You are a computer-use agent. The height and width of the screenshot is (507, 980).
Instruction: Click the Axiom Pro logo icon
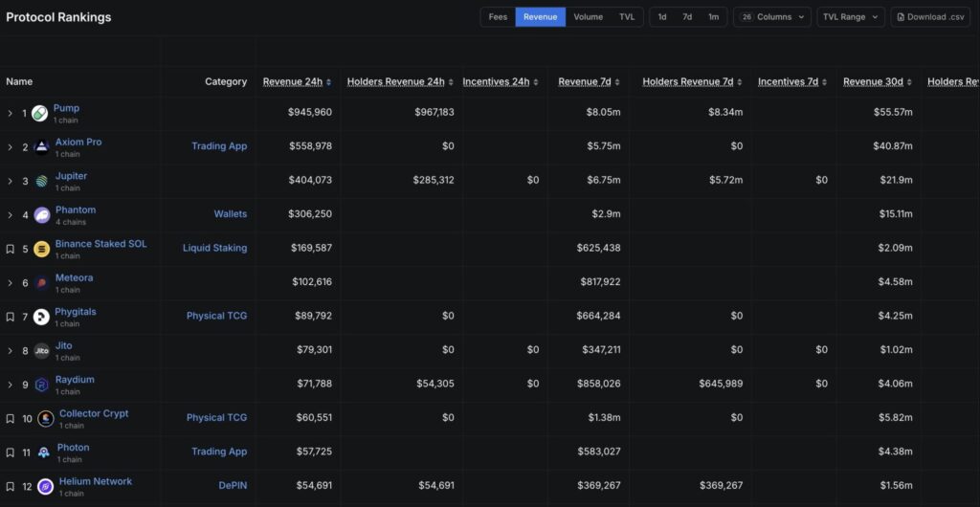[x=41, y=147]
